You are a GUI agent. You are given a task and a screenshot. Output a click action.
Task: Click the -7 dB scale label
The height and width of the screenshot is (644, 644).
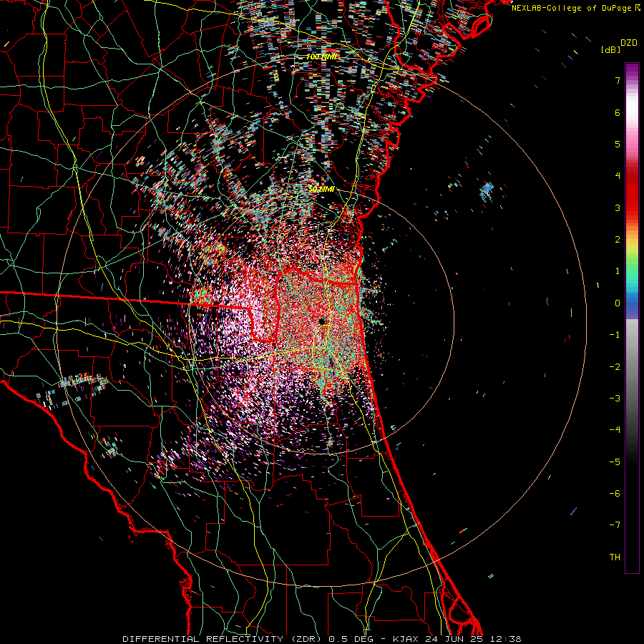click(615, 525)
